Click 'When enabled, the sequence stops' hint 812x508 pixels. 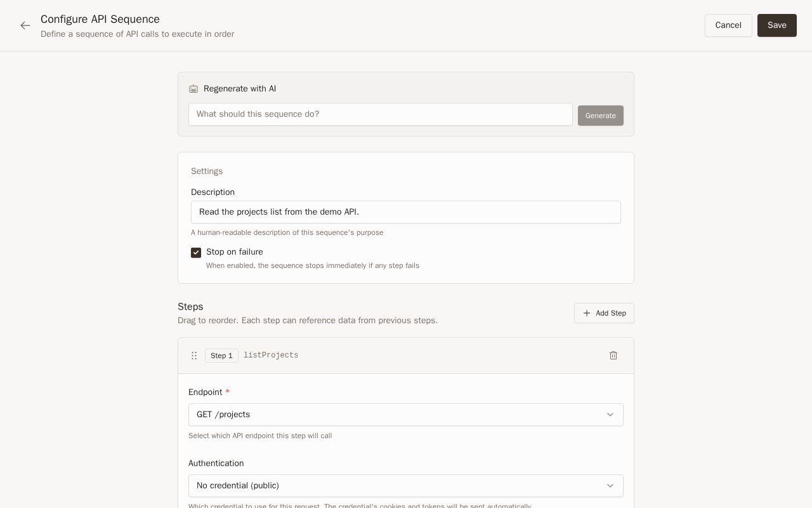click(x=313, y=265)
